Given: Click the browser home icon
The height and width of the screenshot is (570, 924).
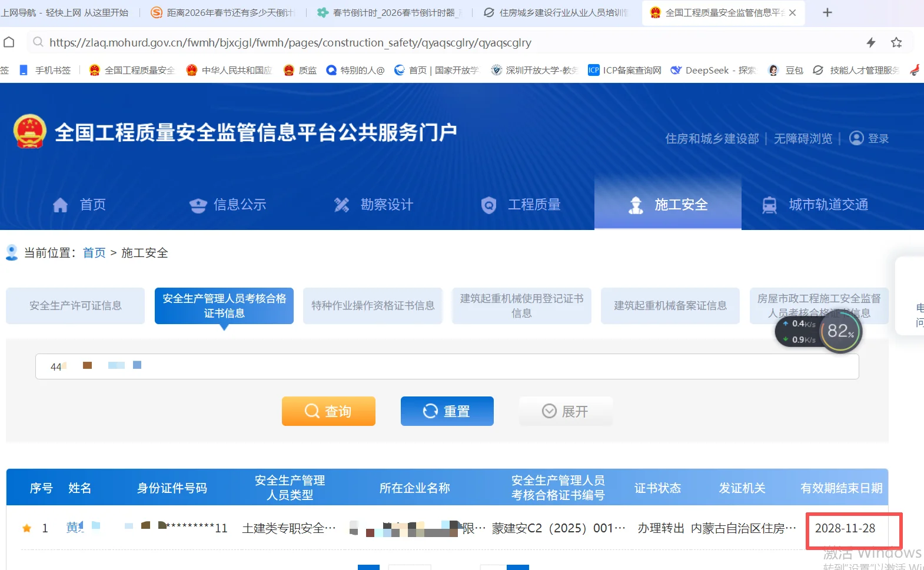Looking at the screenshot, I should 9,42.
